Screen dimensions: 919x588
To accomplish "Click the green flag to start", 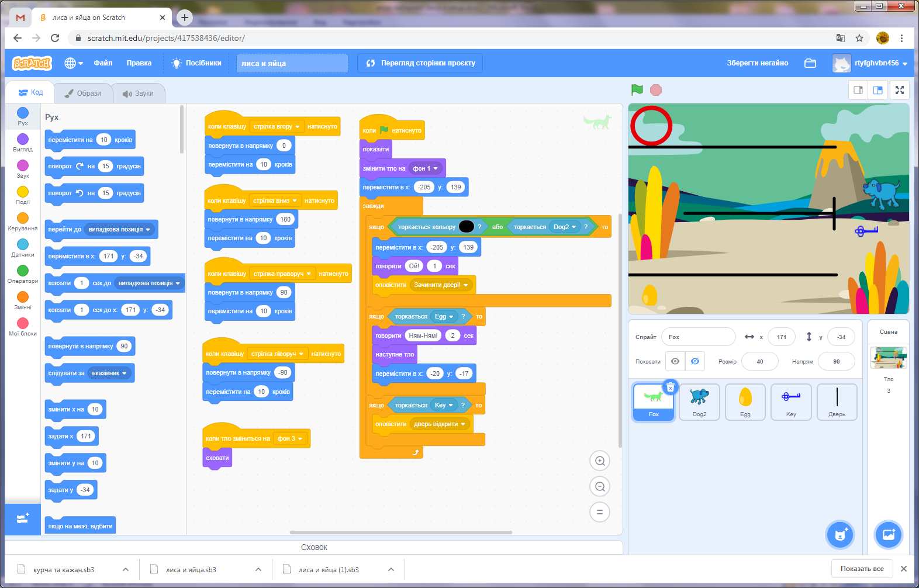I will coord(637,90).
